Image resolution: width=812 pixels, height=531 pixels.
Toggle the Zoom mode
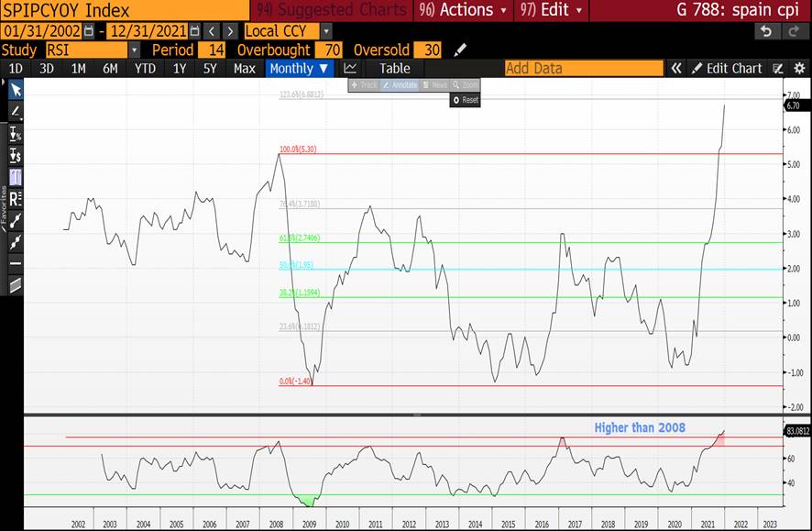click(465, 84)
